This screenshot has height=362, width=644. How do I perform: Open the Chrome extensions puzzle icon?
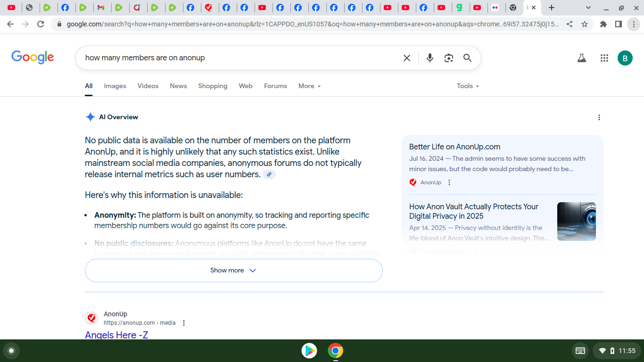603,24
